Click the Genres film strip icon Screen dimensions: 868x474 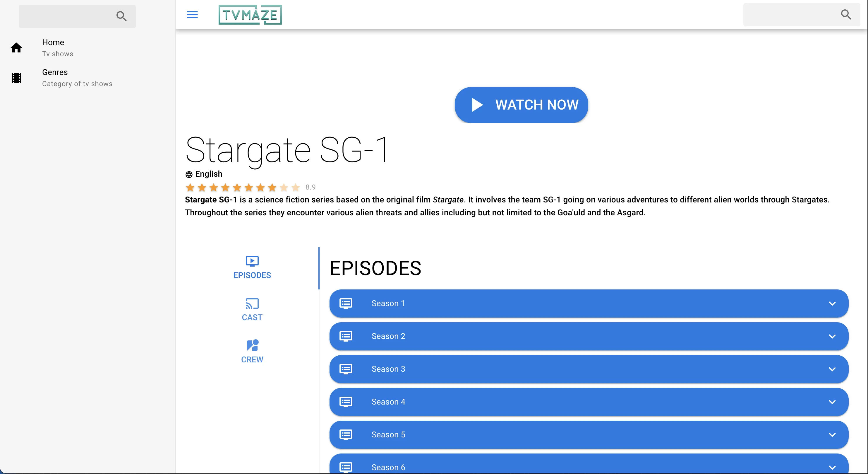point(16,78)
